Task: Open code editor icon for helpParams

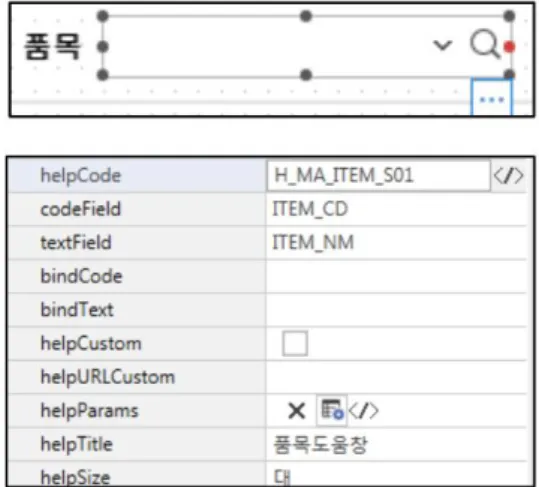Action: 364,410
